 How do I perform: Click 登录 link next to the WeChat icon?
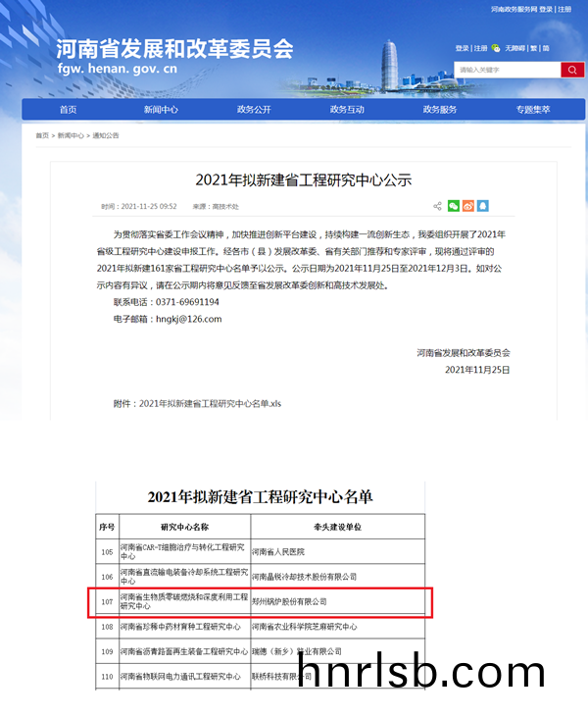pos(462,48)
